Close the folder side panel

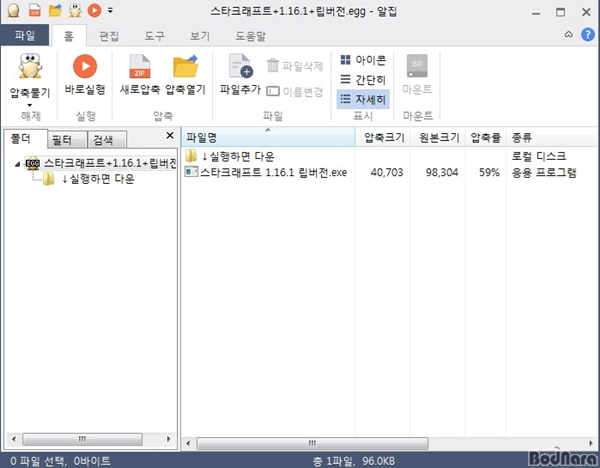click(170, 135)
